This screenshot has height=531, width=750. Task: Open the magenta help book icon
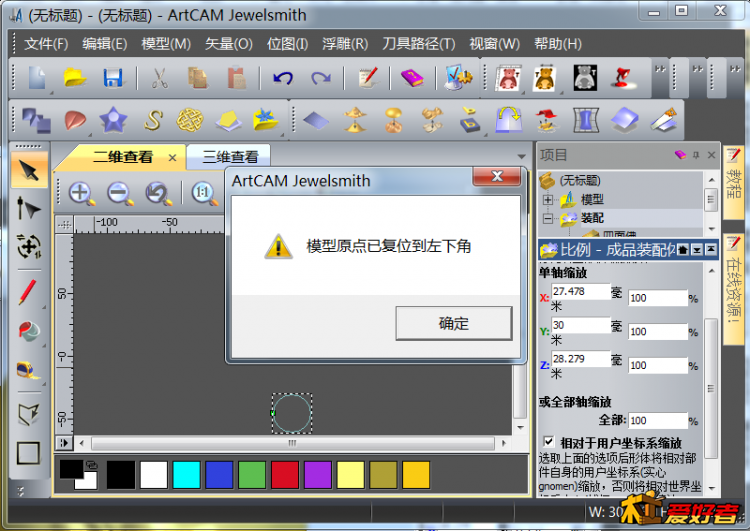click(412, 77)
